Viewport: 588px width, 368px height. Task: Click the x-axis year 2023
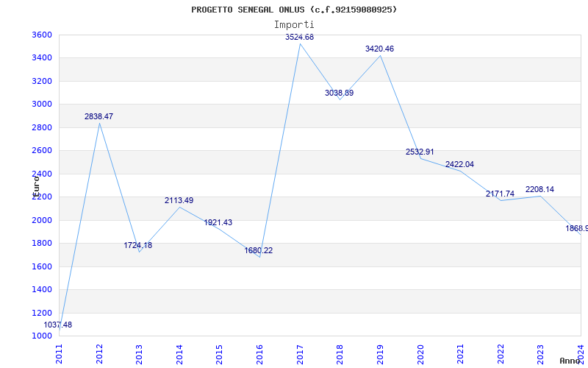pos(541,354)
